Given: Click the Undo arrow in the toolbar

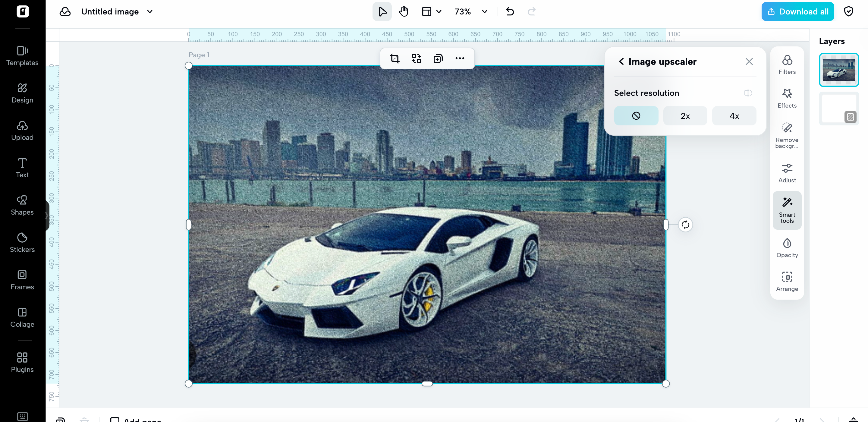Looking at the screenshot, I should pos(509,11).
